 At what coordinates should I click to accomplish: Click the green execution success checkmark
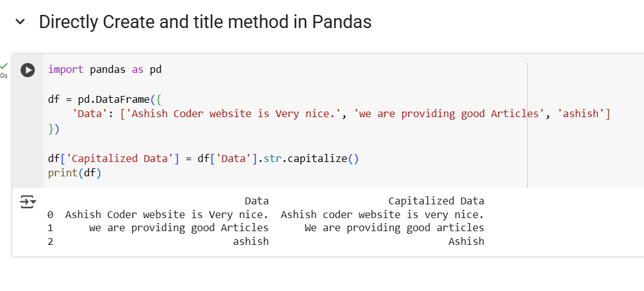coord(4,66)
